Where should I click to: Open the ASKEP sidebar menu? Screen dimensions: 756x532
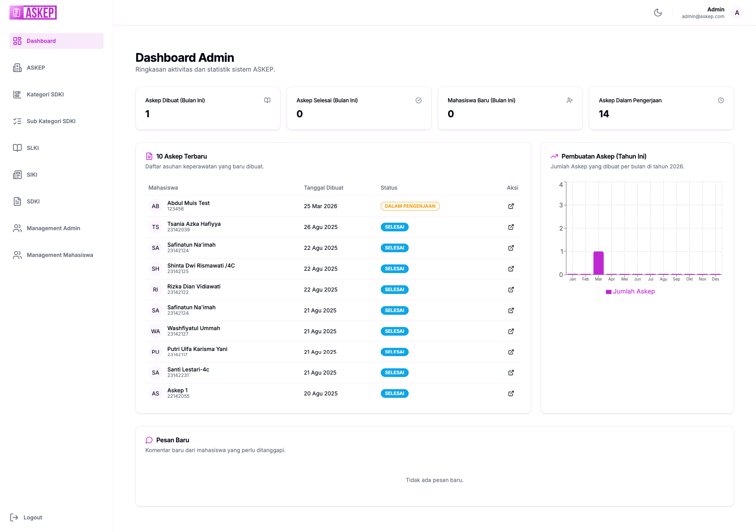(x=35, y=68)
